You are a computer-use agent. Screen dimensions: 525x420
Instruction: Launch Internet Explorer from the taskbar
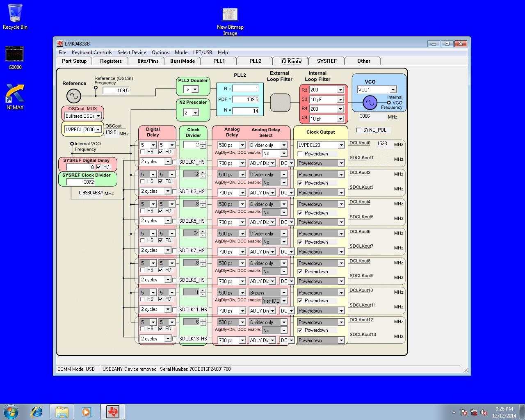point(37,412)
